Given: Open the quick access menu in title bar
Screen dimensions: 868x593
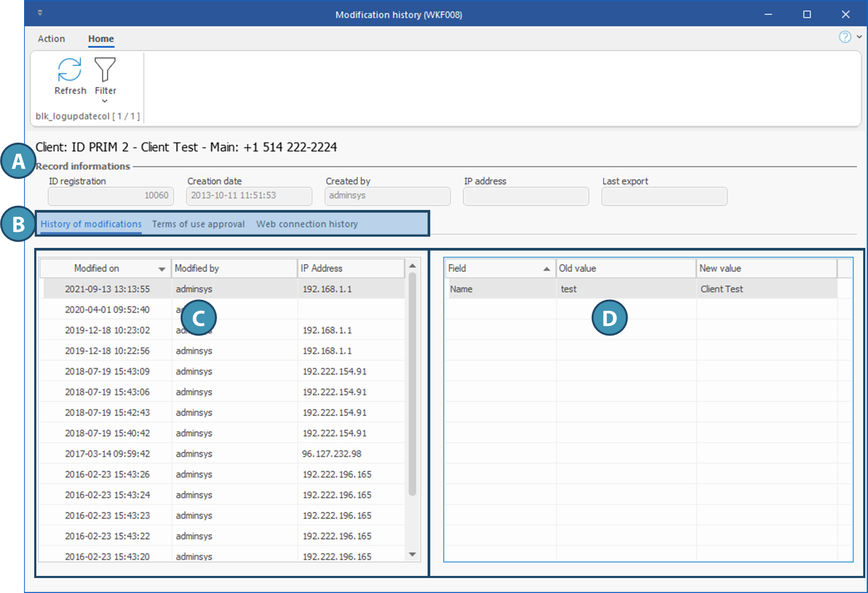Looking at the screenshot, I should pyautogui.click(x=40, y=13).
